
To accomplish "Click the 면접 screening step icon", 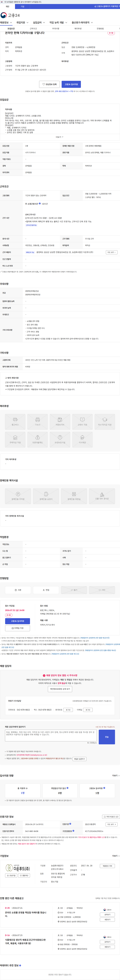I will point(46,590).
